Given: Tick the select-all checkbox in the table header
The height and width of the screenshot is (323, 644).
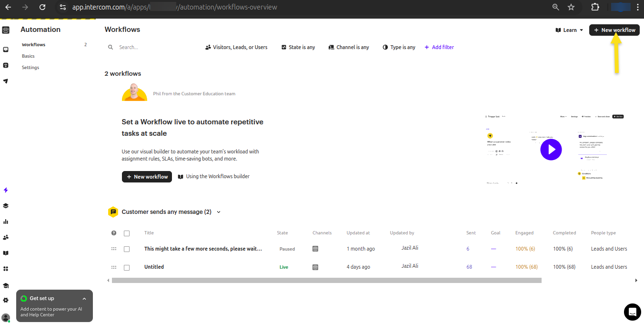Looking at the screenshot, I should coord(127,233).
